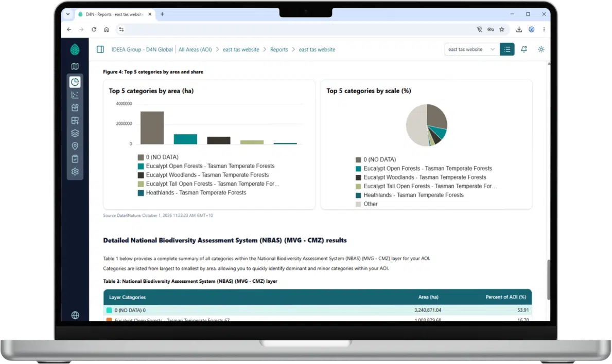Click the dark Eucalypt Woodlands bar
Image resolution: width=612 pixels, height=364 pixels.
(219, 140)
